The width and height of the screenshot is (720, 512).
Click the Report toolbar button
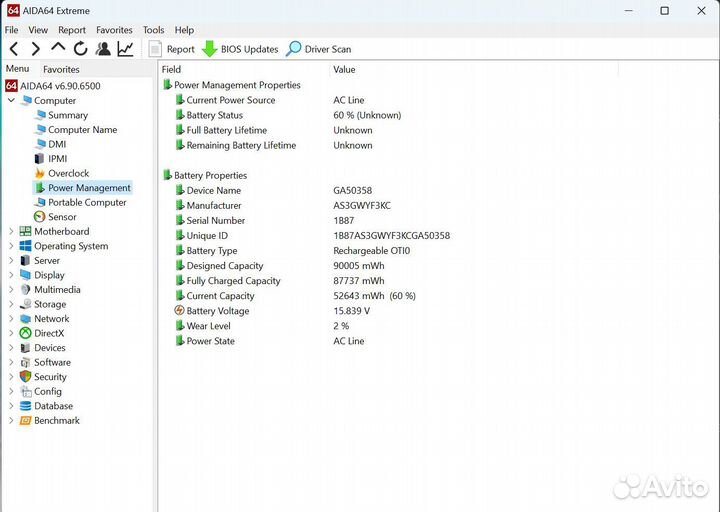pyautogui.click(x=172, y=49)
